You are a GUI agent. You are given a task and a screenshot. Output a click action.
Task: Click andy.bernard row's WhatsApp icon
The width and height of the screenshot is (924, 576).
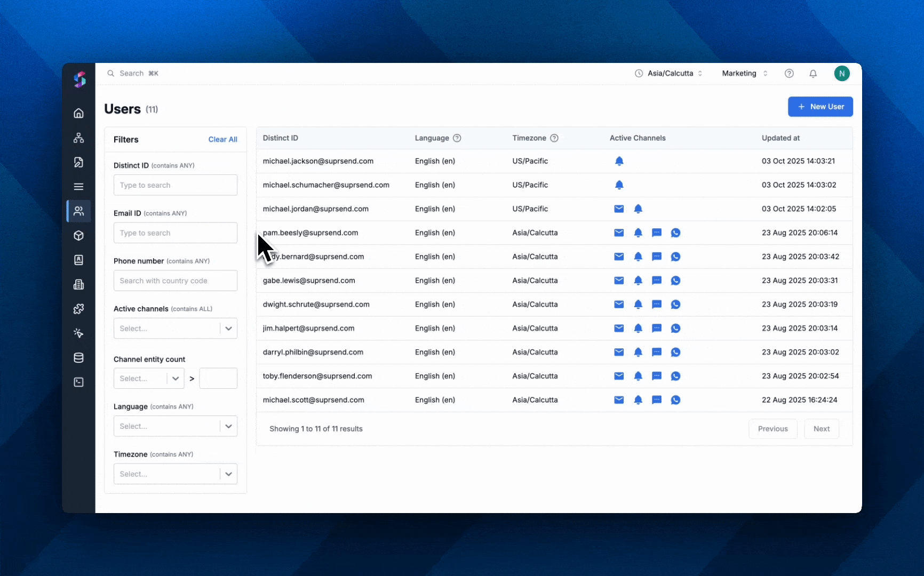(675, 257)
